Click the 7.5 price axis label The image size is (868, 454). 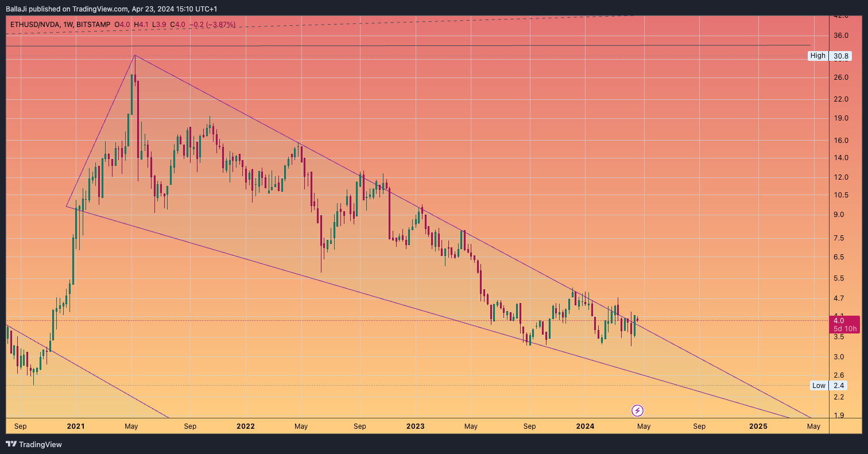click(839, 238)
